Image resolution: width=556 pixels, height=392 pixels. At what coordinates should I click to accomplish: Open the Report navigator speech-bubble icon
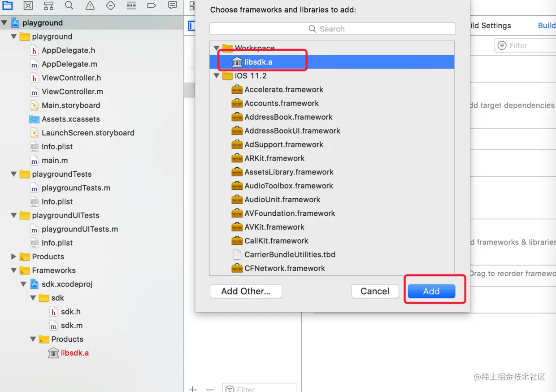tap(172, 5)
